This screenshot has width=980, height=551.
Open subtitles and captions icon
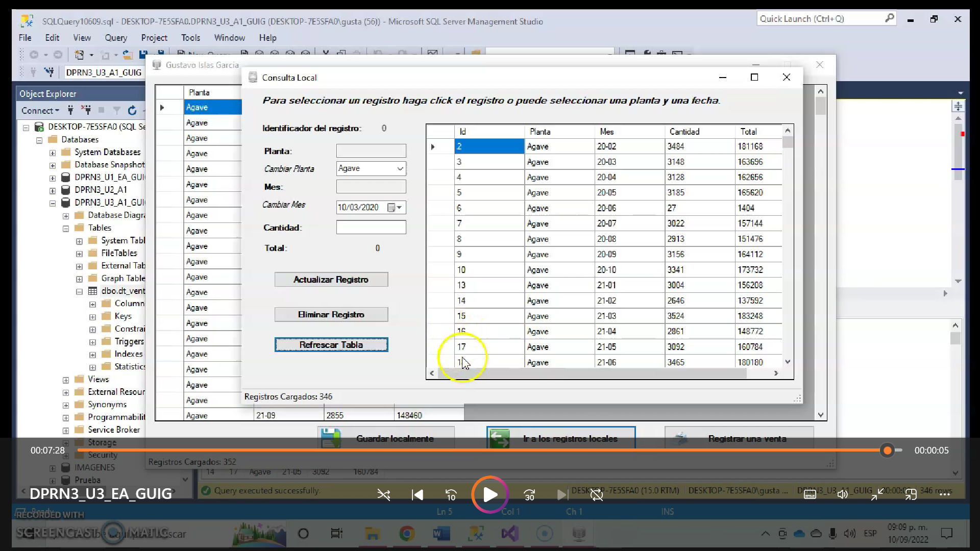point(810,494)
